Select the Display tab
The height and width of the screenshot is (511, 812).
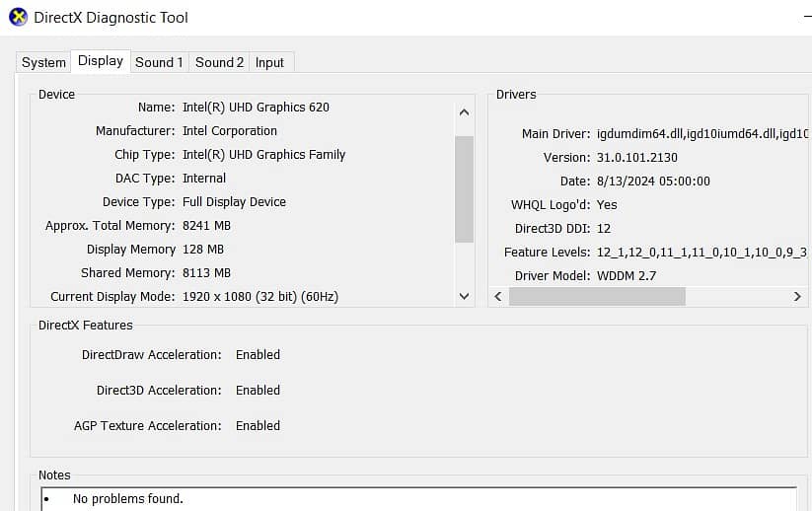[x=101, y=61]
